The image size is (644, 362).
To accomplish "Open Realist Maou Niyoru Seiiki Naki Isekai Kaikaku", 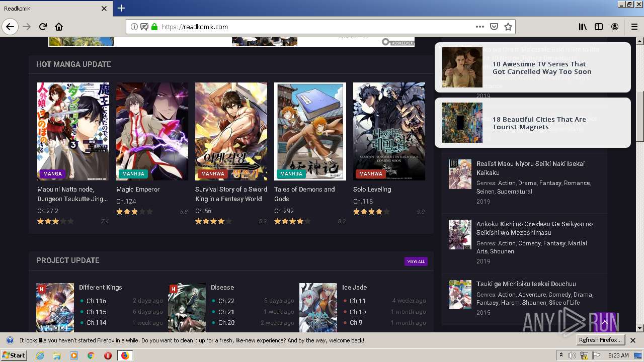I will tap(530, 168).
